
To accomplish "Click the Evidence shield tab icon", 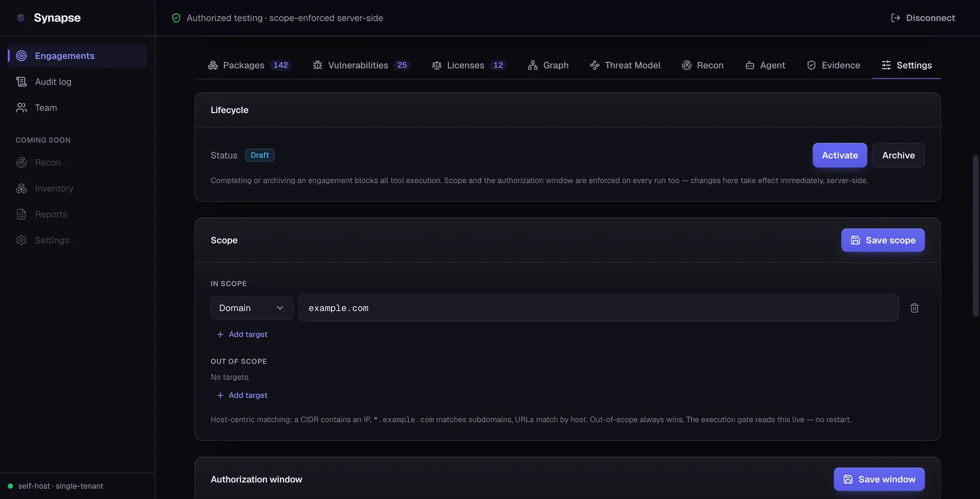I will point(812,65).
